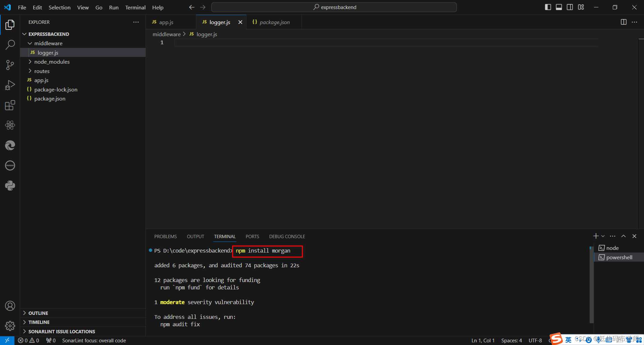Open the Run and Debug view
This screenshot has width=644, height=345.
coord(10,85)
